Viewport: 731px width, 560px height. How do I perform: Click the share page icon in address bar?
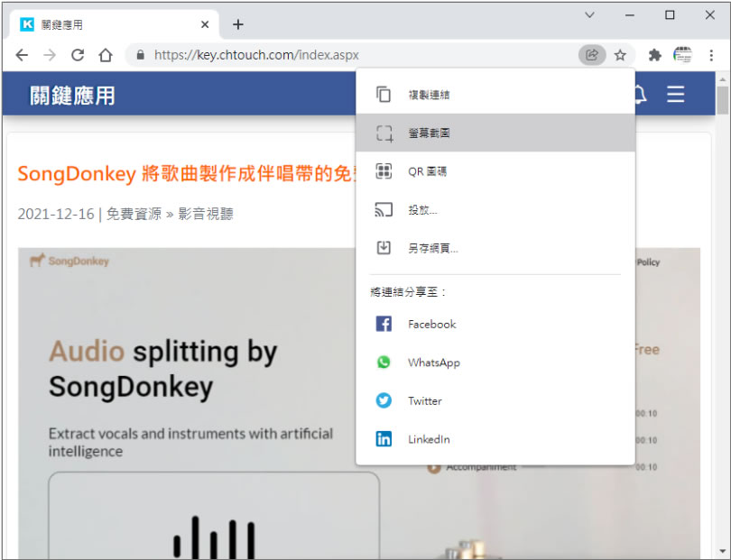coord(592,55)
